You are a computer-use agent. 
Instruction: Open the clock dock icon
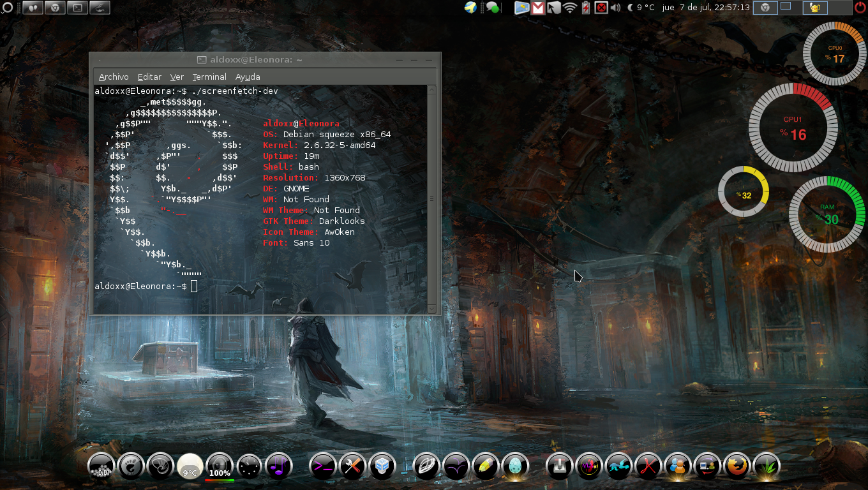click(250, 466)
